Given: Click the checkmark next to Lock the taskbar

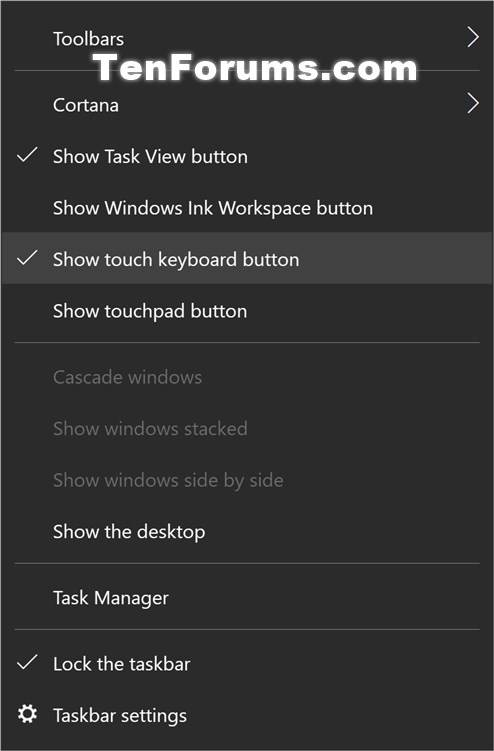Looking at the screenshot, I should [27, 662].
